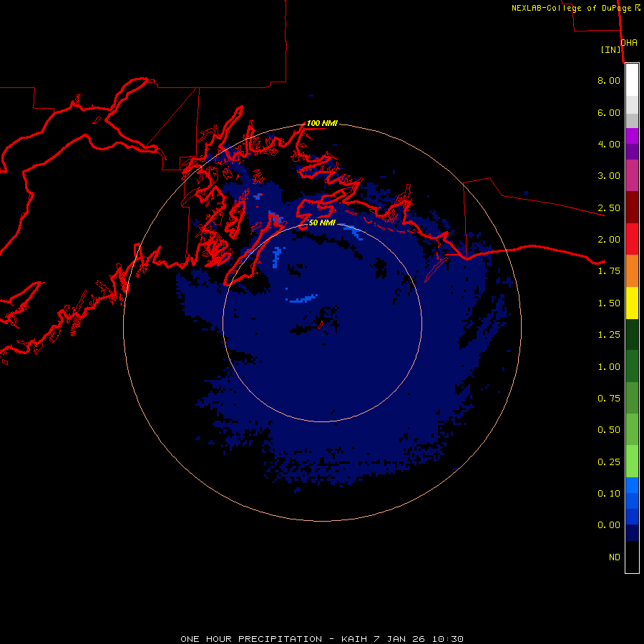Pick the pink-magenta legend swatch
Viewport: 644px width, 644px height.
point(632,175)
